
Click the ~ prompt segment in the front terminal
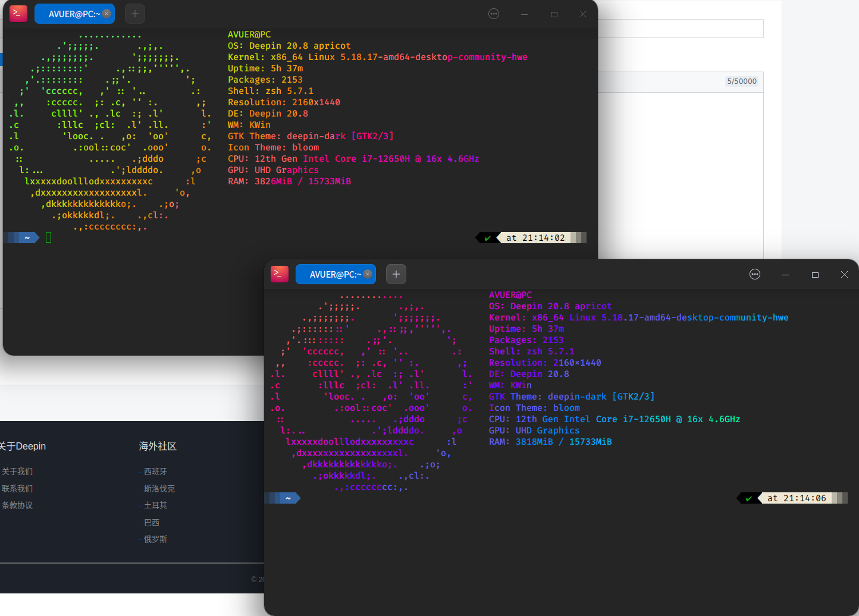(289, 498)
